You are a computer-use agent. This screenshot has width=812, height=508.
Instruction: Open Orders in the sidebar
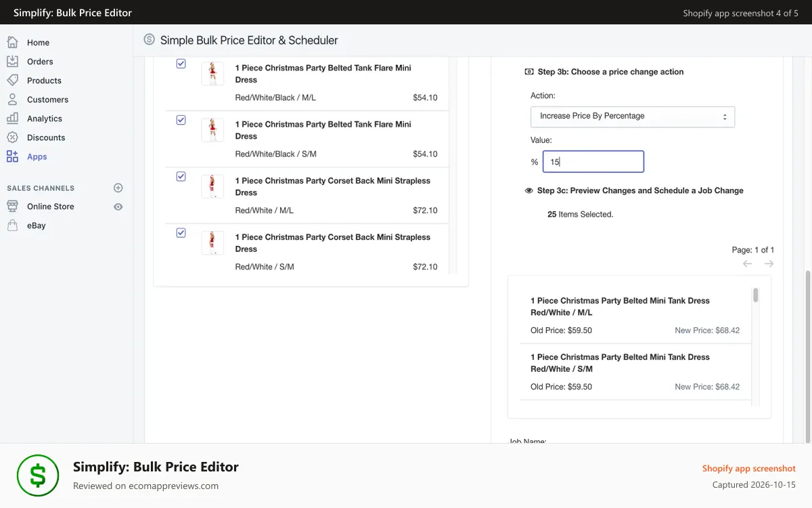pyautogui.click(x=40, y=62)
